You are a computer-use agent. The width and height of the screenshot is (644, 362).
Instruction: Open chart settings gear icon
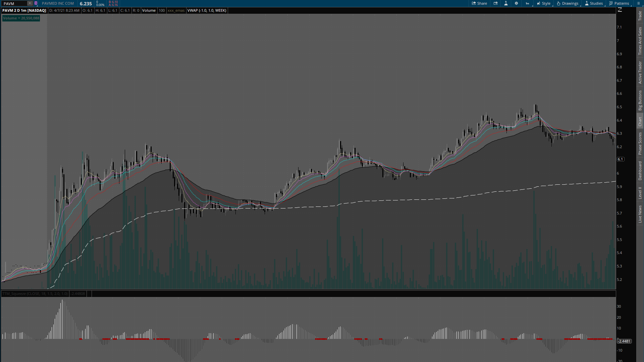(x=516, y=3)
